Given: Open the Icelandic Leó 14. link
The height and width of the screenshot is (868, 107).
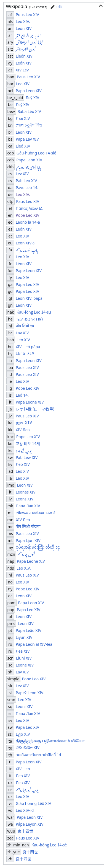Looking at the screenshot, I should click(x=22, y=395).
